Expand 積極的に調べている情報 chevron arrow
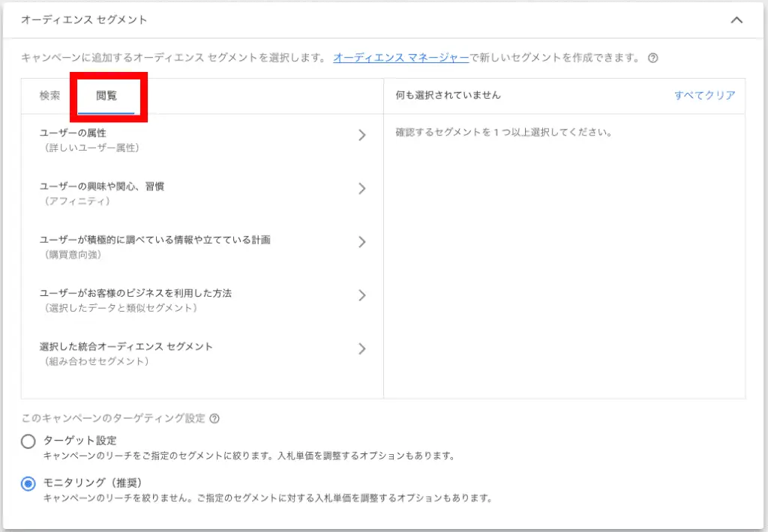Viewport: 768px width, 532px height. tap(362, 242)
